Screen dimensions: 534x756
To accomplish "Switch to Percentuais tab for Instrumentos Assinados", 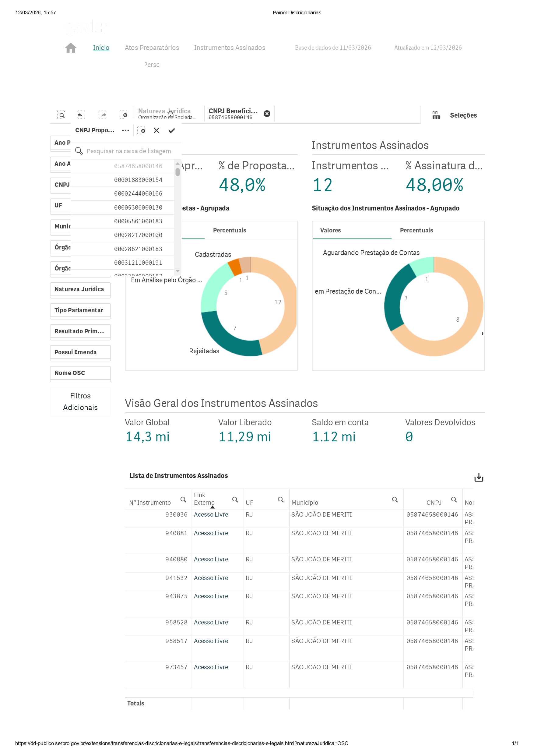I will pyautogui.click(x=416, y=231).
